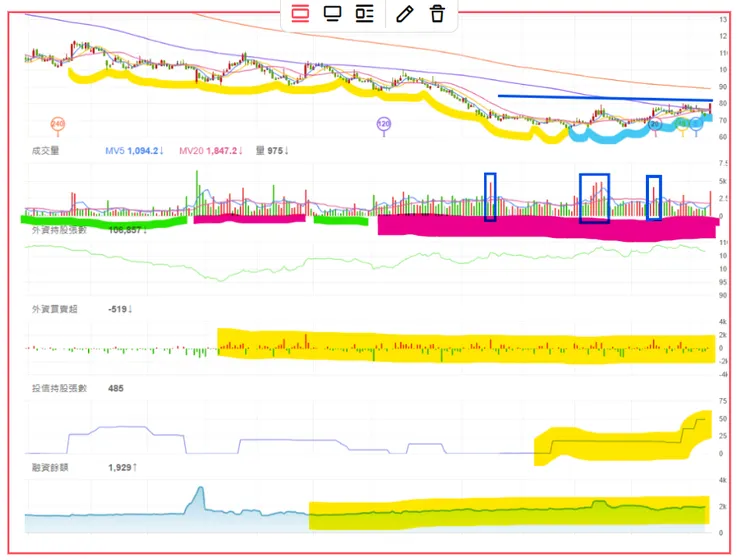This screenshot has width=740, height=560.
Task: Select the red inline image layout icon
Action: [x=300, y=13]
